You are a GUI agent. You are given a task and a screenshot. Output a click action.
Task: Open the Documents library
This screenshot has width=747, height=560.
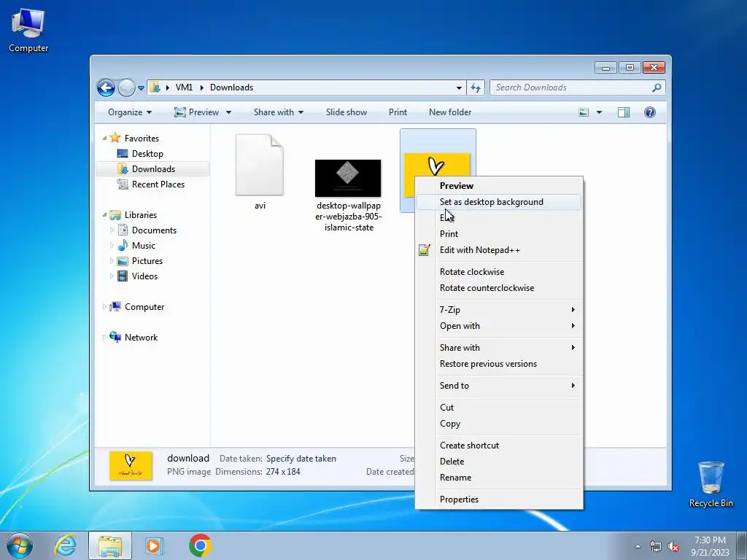point(154,230)
